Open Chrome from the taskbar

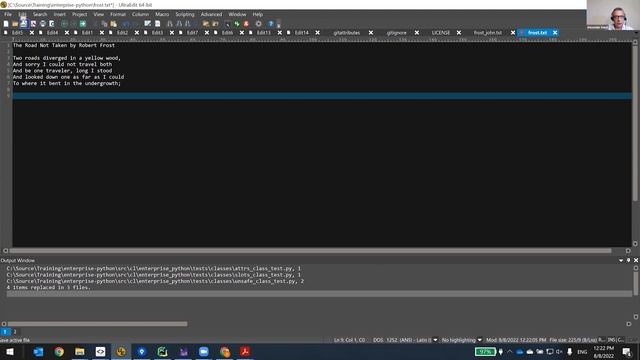click(x=59, y=352)
